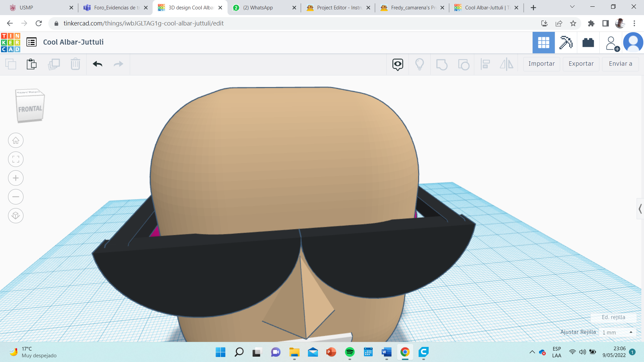Screen dimensions: 644x362
Task: Expand grid size stepper control
Action: (x=631, y=333)
